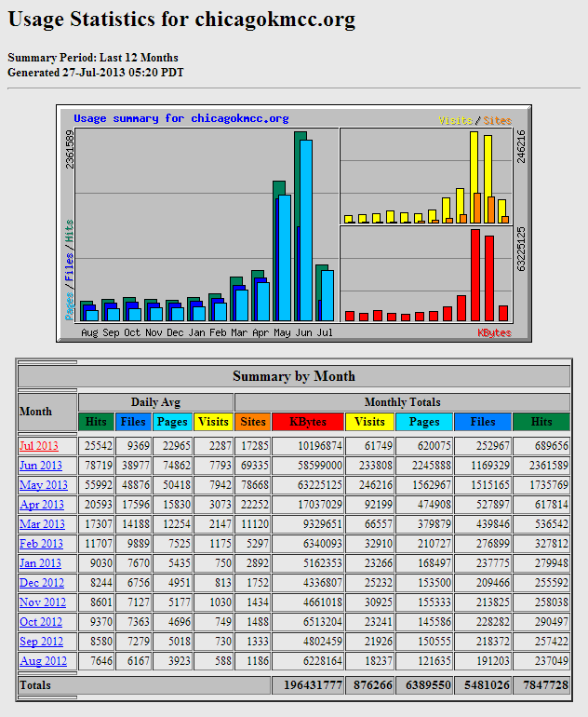
Task: Click the Jun 2013 hits value 2361589
Action: (549, 466)
